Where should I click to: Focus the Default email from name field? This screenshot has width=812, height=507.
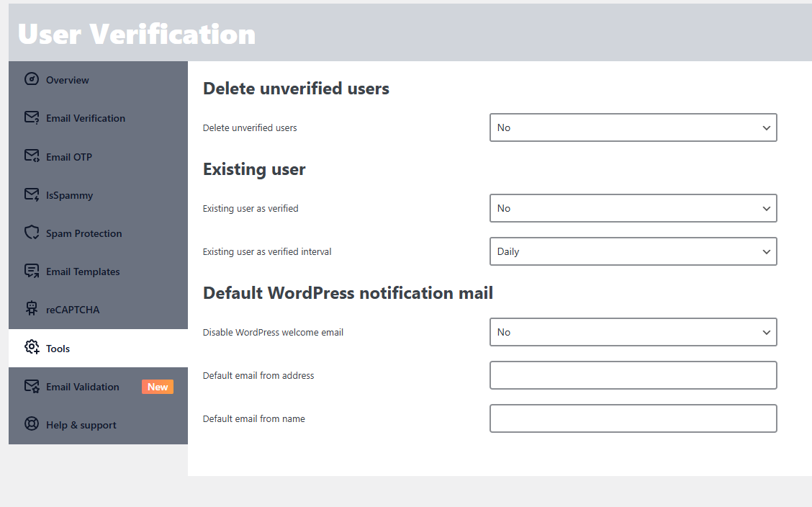[633, 418]
